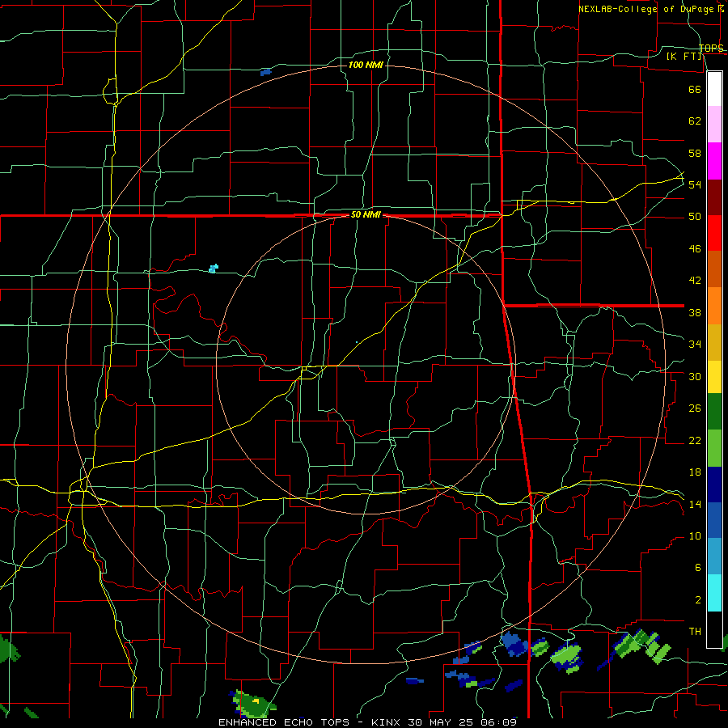Image resolution: width=728 pixels, height=728 pixels.
Task: Select the bright orange legend swatch
Action: click(x=714, y=305)
